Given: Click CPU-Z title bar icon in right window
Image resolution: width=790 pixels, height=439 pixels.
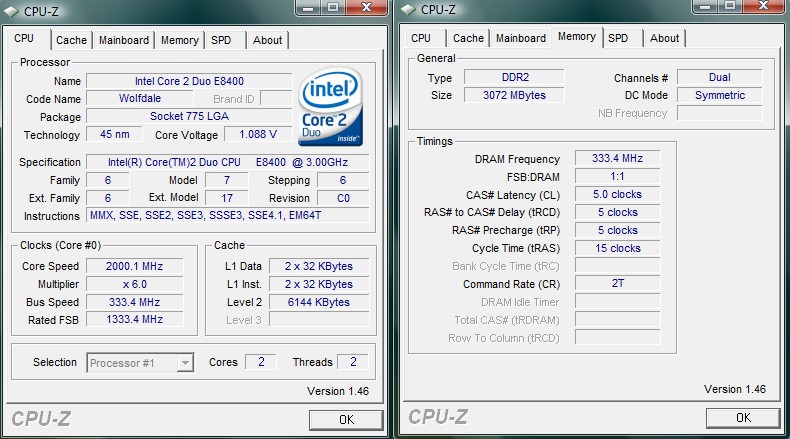Looking at the screenshot, I should click(408, 10).
